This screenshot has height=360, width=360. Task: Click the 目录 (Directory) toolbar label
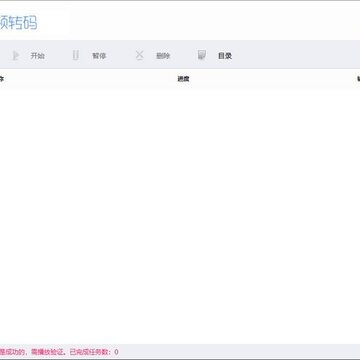[x=225, y=56]
